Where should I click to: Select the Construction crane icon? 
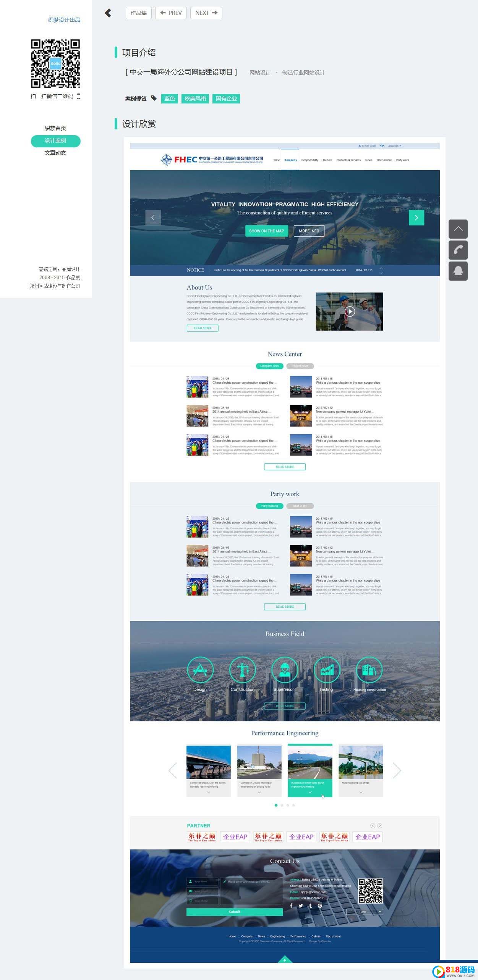coord(242,670)
